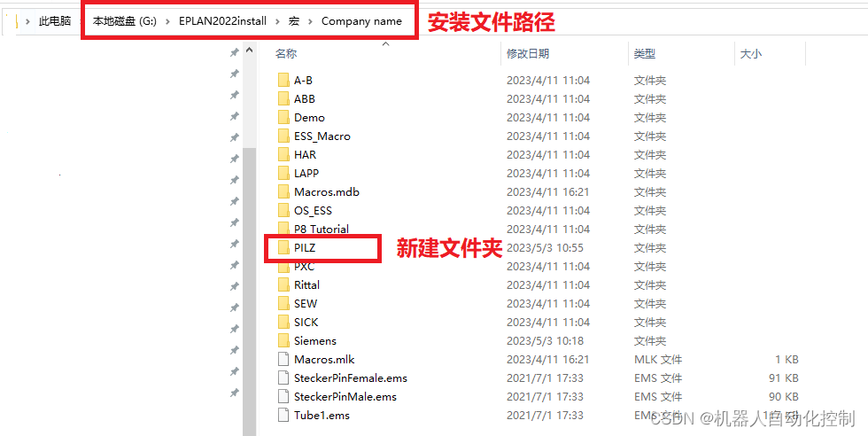This screenshot has height=436, width=868.
Task: Click the OS_ESS folder icon
Action: pyautogui.click(x=283, y=211)
